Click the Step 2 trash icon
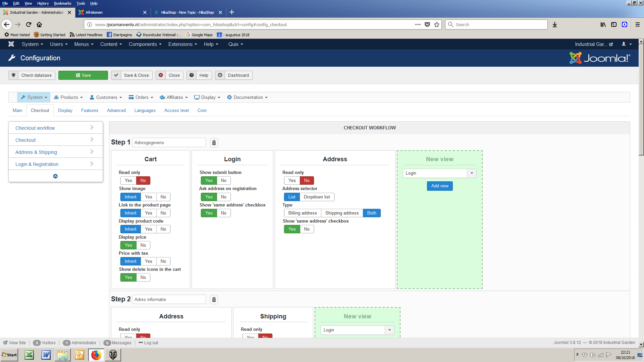 click(x=214, y=300)
